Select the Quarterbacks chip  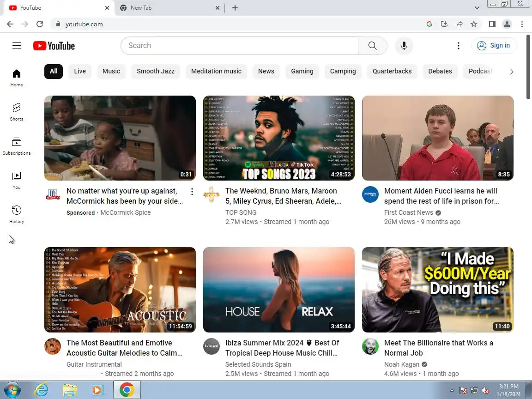(392, 71)
